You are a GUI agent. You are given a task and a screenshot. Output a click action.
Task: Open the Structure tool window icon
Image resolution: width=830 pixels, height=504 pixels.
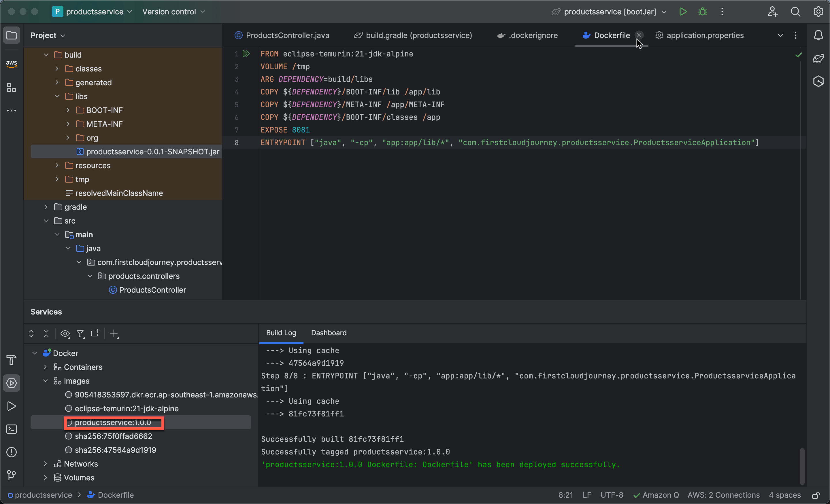[12, 88]
